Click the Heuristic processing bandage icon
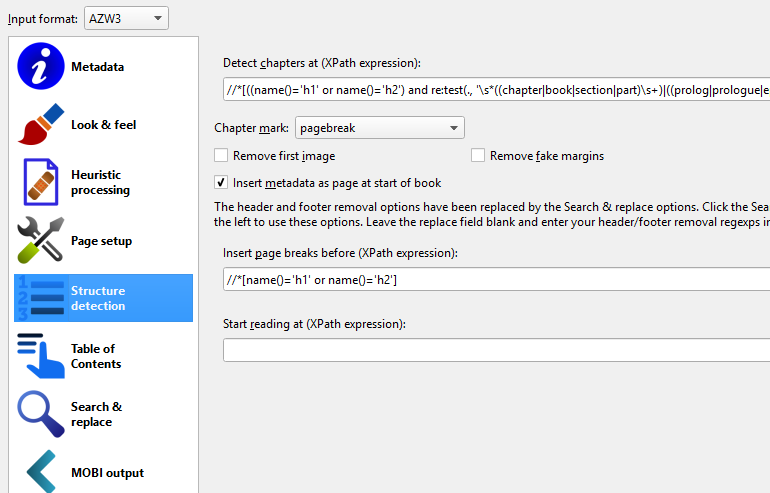The width and height of the screenshot is (770, 493). tap(40, 182)
